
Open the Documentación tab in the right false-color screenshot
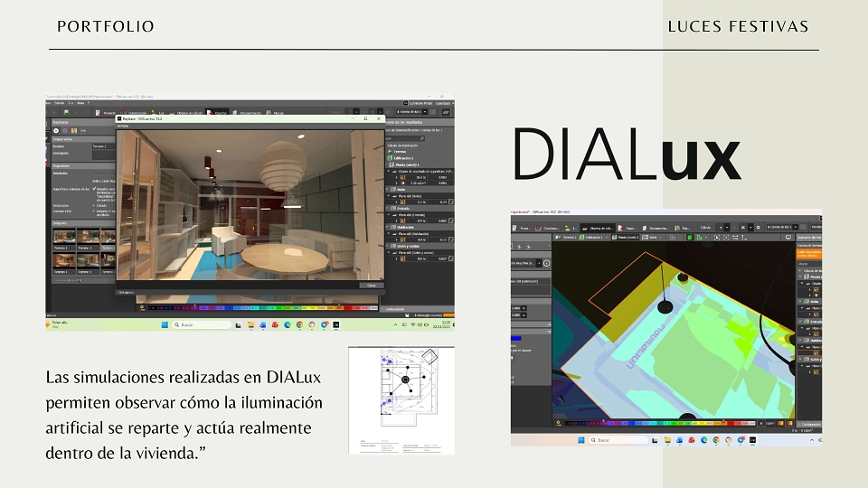pyautogui.click(x=656, y=228)
